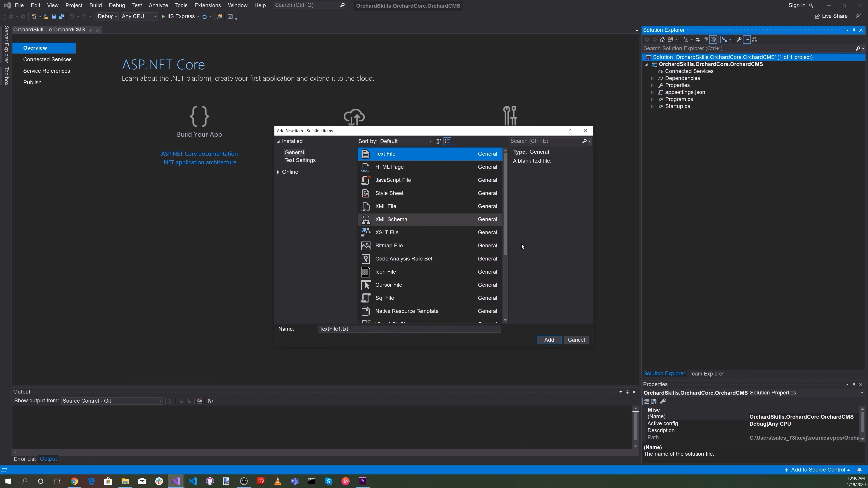Start IIS Express with green play icon
This screenshot has width=868, height=488.
[163, 16]
